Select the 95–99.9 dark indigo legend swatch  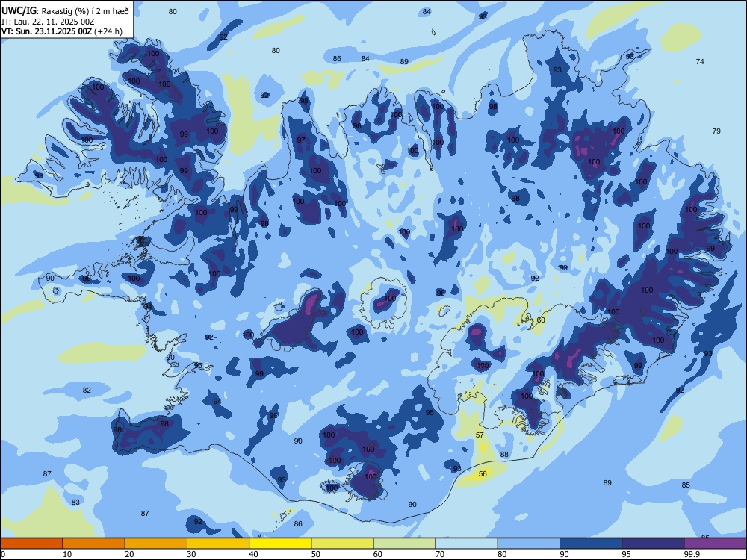tap(653, 544)
